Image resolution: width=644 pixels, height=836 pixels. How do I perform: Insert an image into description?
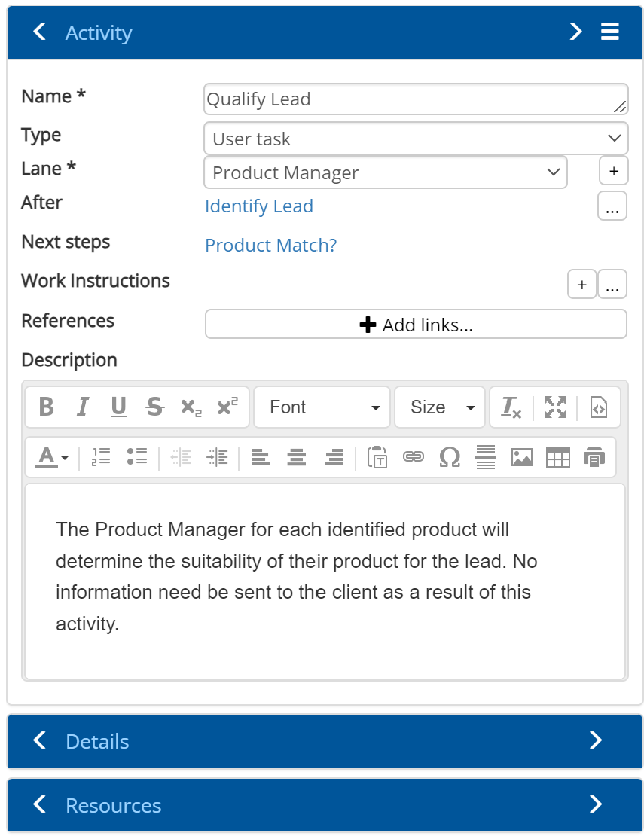click(521, 457)
